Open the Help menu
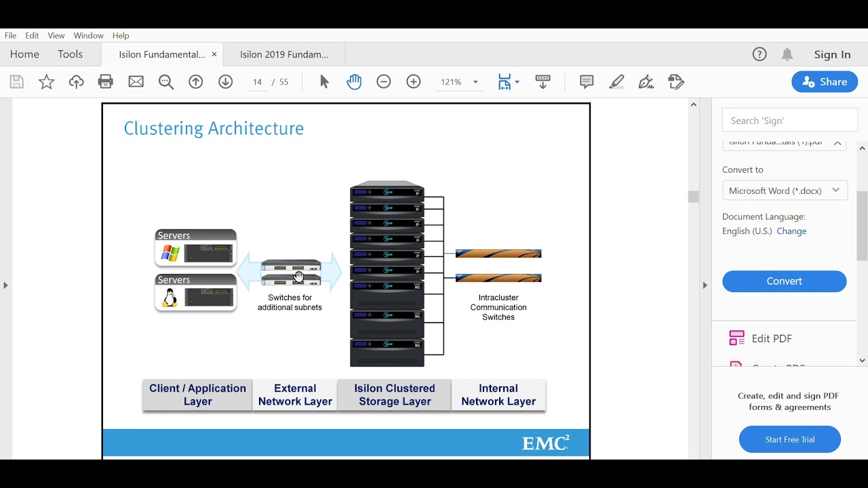This screenshot has width=868, height=488. click(121, 35)
